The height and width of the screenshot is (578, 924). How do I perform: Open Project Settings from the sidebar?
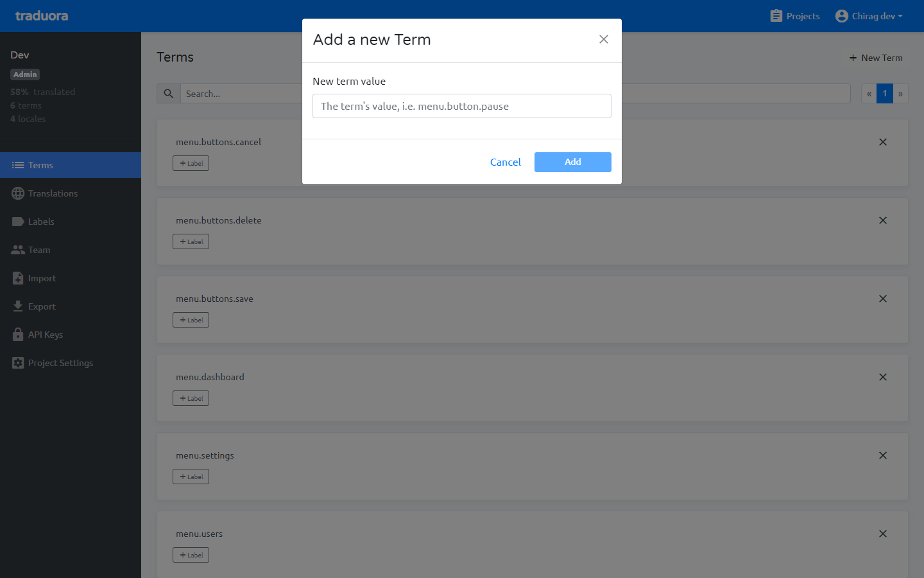click(x=60, y=363)
